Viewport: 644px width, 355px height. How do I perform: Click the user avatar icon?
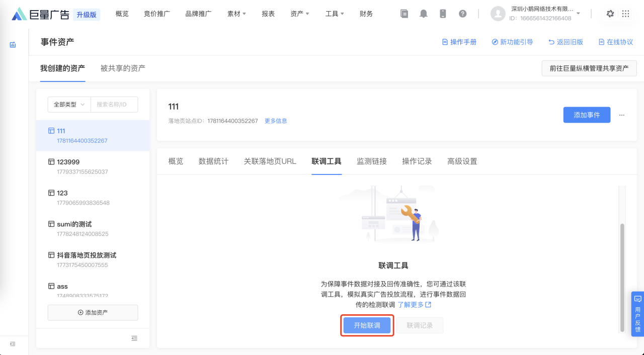coord(498,14)
